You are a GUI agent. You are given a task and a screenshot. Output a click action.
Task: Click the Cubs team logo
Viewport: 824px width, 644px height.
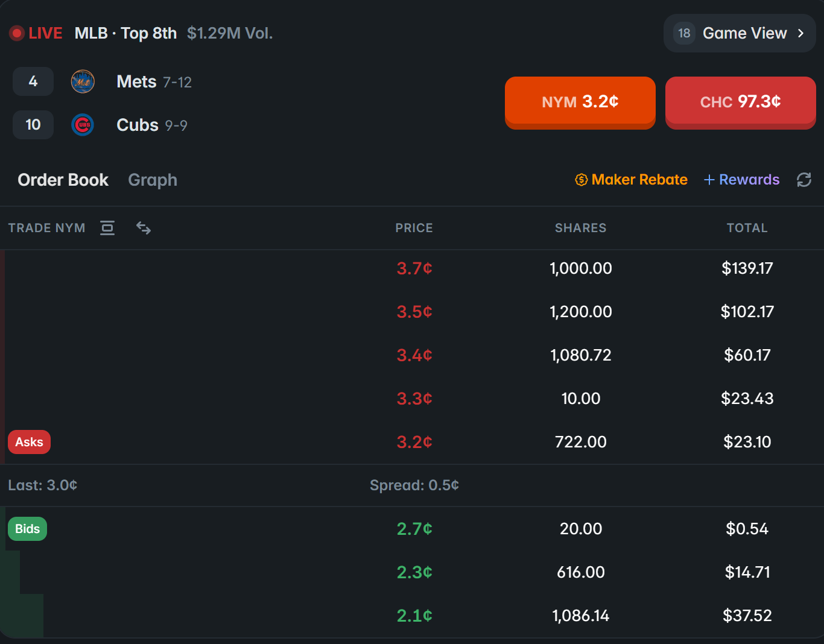tap(83, 125)
